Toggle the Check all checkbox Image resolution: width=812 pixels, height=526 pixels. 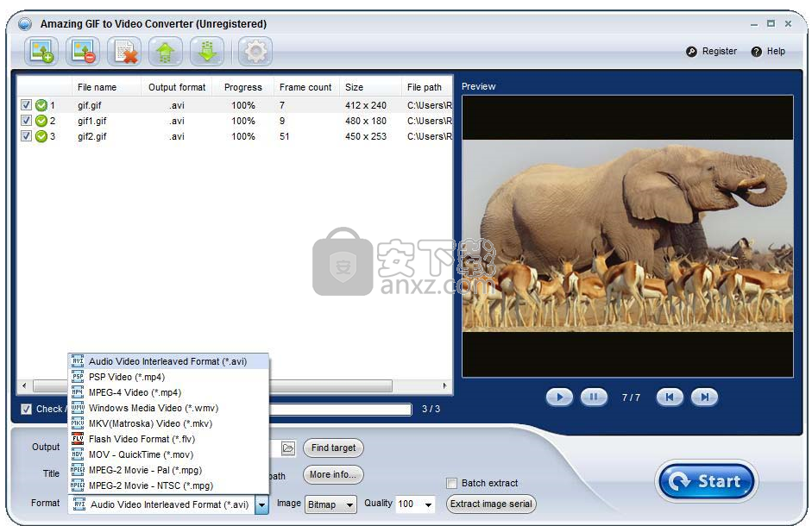click(x=26, y=409)
